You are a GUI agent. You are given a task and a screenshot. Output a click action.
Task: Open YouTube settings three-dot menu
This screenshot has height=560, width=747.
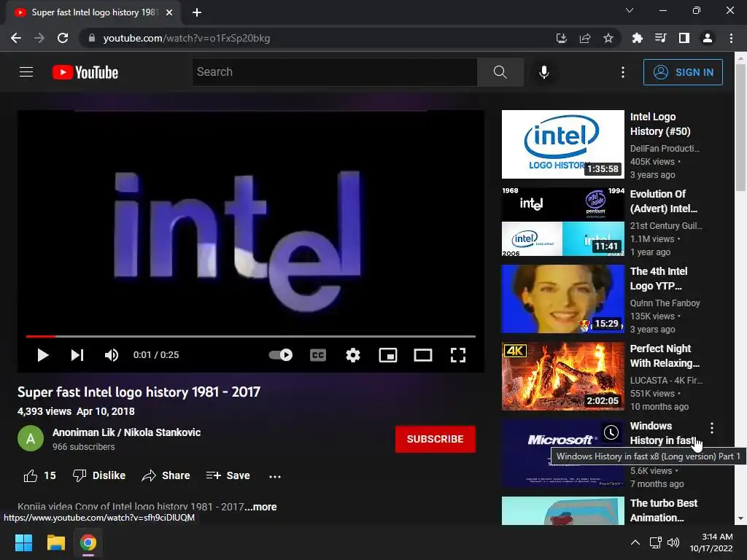(623, 72)
